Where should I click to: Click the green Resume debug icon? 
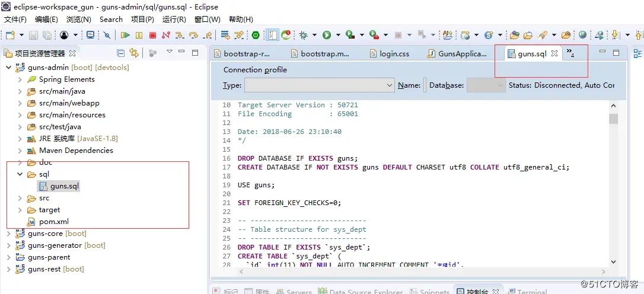tap(125, 36)
